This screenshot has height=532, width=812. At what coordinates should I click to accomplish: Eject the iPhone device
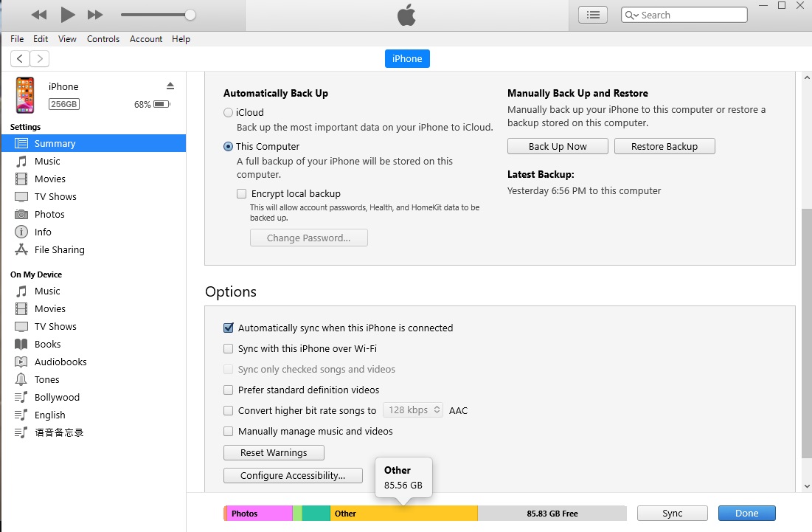click(x=170, y=86)
